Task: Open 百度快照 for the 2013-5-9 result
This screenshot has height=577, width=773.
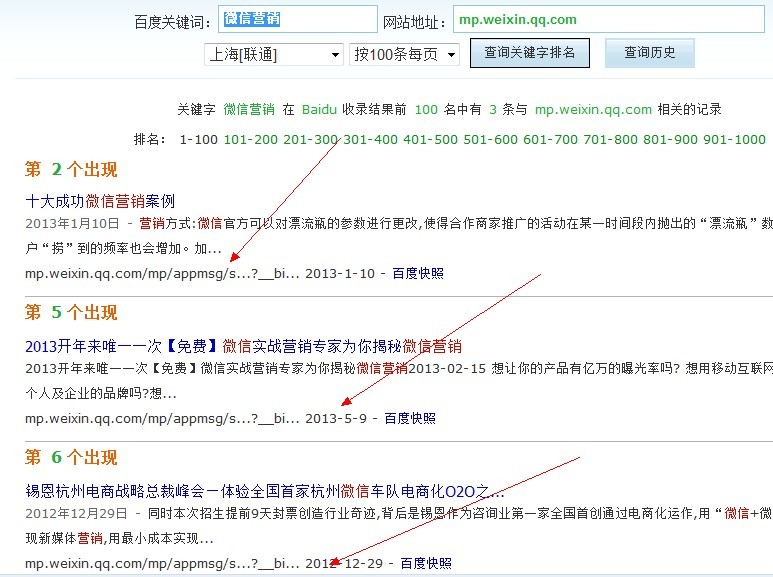Action: 410,418
